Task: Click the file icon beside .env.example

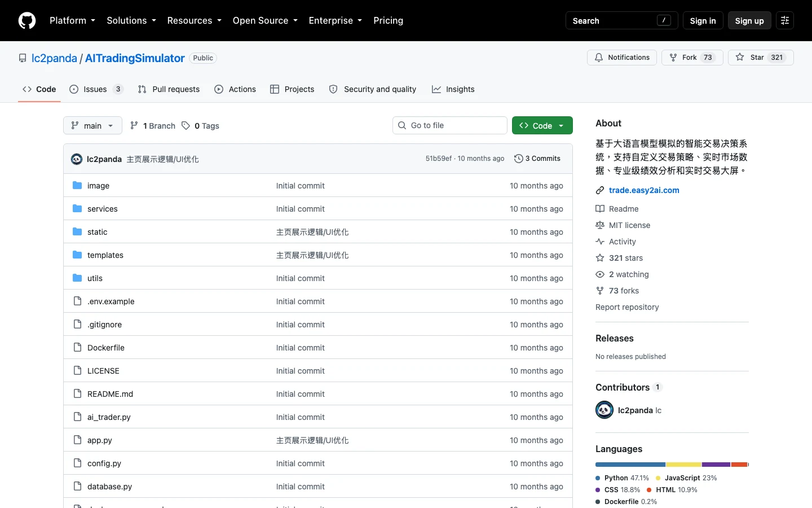Action: [x=77, y=301]
